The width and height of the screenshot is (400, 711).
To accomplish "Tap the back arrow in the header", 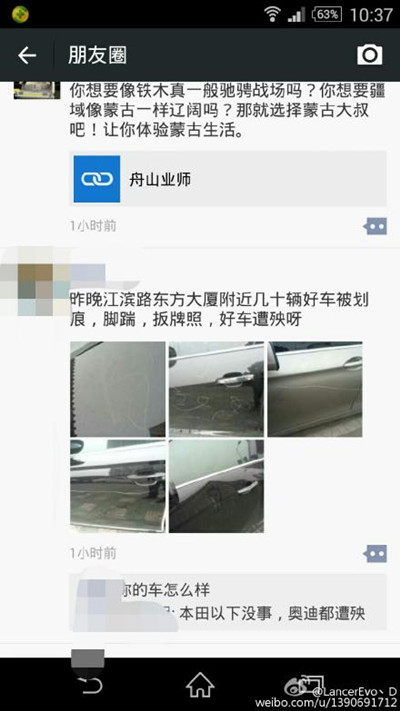I will tap(27, 55).
